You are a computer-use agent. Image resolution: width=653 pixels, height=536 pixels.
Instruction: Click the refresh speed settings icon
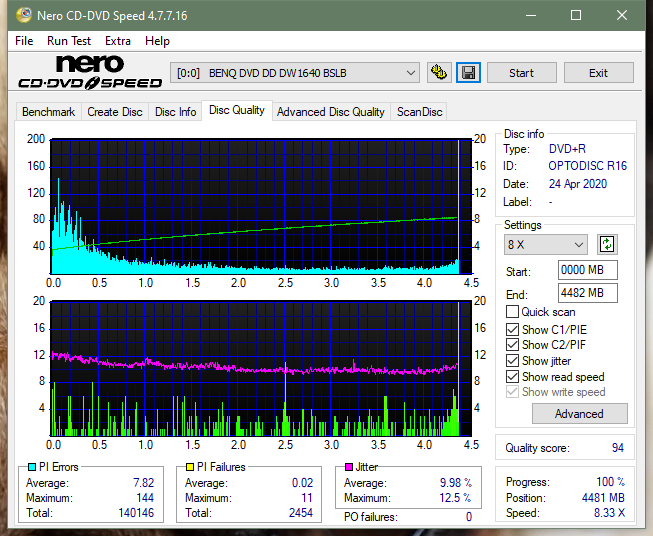(x=607, y=244)
